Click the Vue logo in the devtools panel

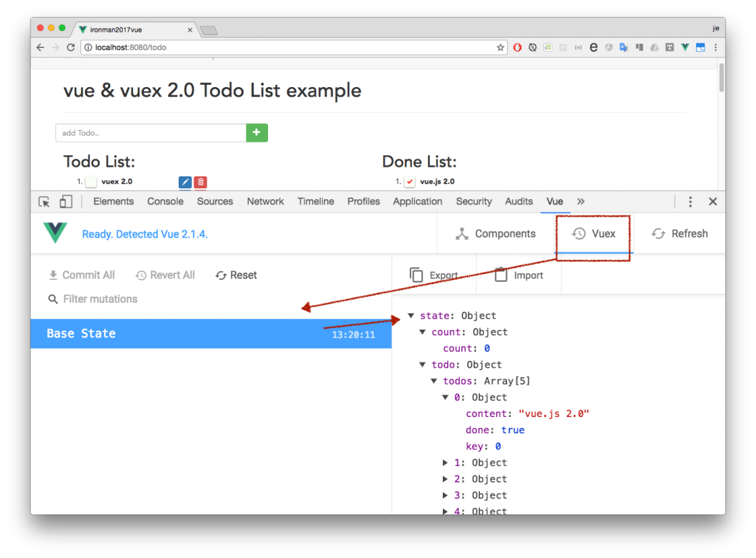pyautogui.click(x=55, y=233)
